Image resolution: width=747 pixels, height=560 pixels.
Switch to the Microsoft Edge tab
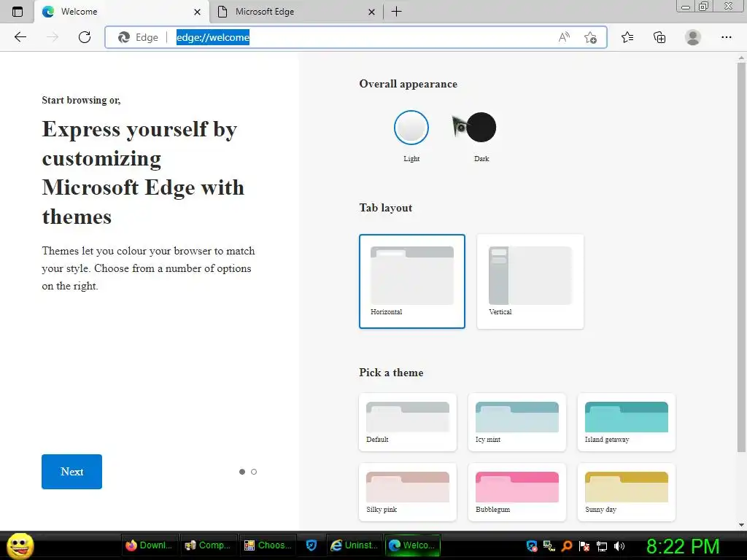coord(296,12)
